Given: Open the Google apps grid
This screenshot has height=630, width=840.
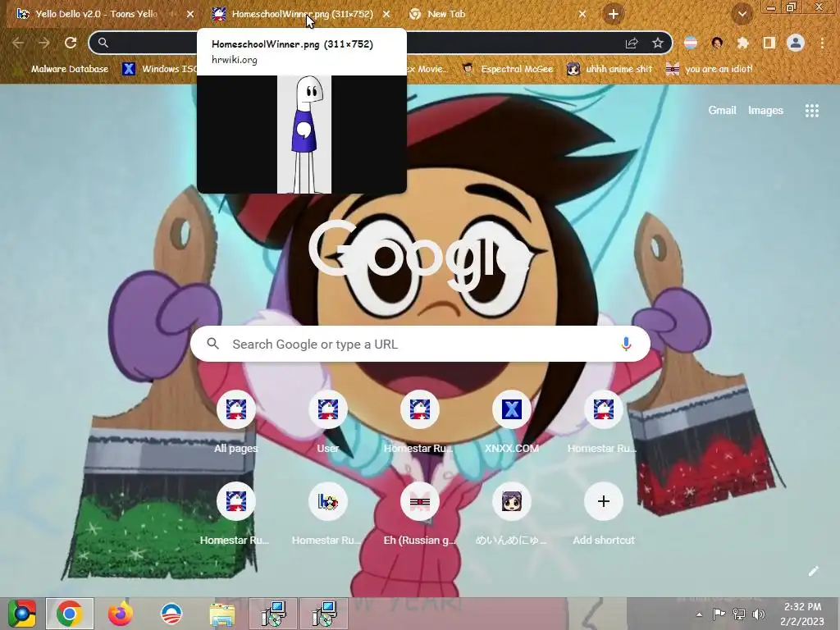Looking at the screenshot, I should click(812, 111).
